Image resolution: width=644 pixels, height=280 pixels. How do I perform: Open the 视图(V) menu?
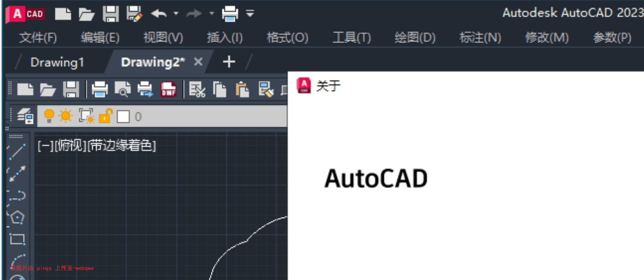[163, 37]
